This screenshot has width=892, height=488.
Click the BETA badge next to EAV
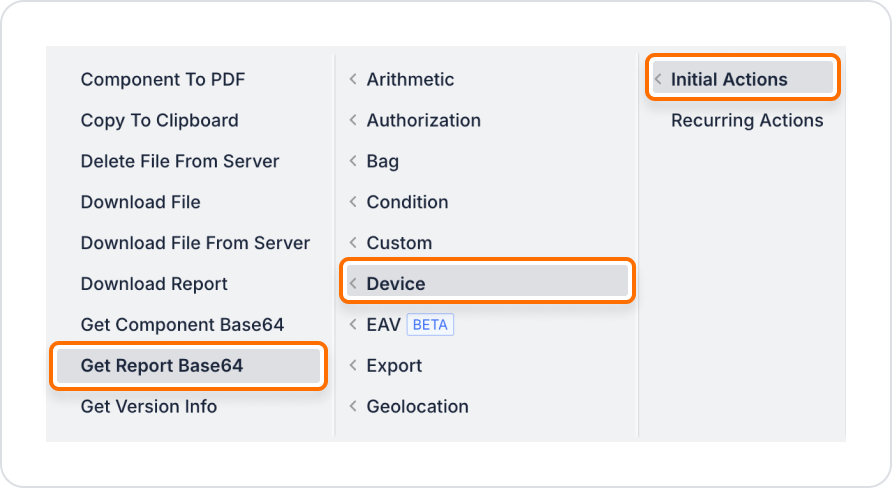[x=430, y=325]
